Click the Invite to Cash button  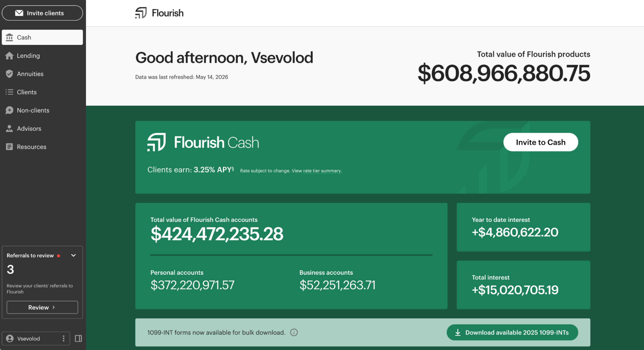click(x=541, y=142)
